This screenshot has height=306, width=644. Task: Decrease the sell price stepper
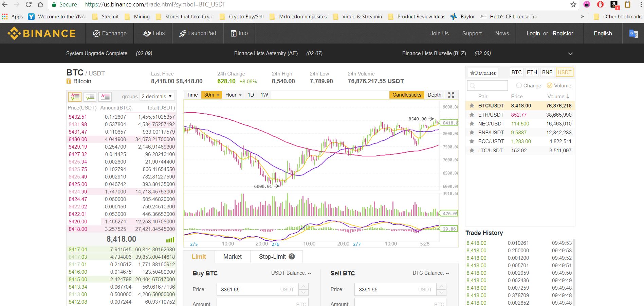pyautogui.click(x=441, y=292)
